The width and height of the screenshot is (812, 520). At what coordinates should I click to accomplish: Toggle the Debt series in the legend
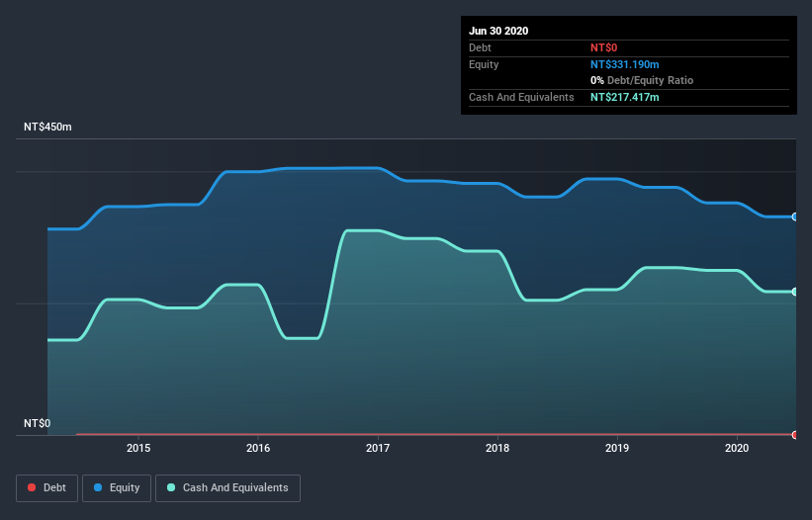pos(46,488)
